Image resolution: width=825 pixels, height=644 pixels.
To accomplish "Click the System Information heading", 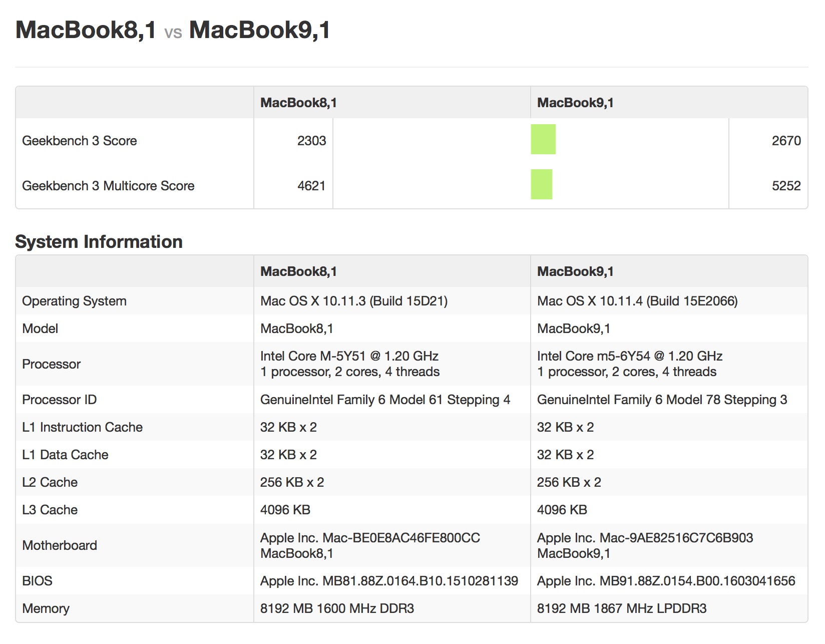I will [99, 242].
